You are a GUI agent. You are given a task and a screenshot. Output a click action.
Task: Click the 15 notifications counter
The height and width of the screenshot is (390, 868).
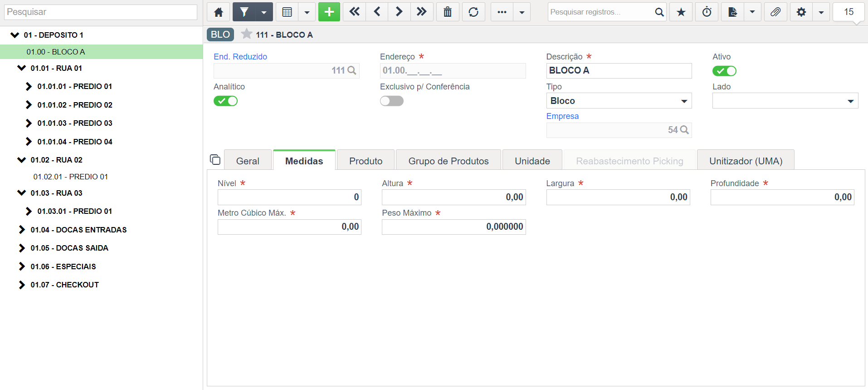click(848, 12)
